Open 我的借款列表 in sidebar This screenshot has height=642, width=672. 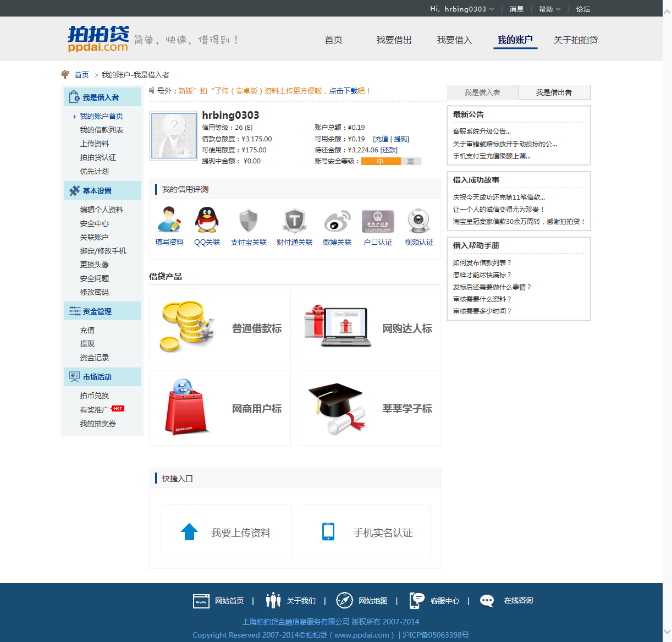coord(102,130)
